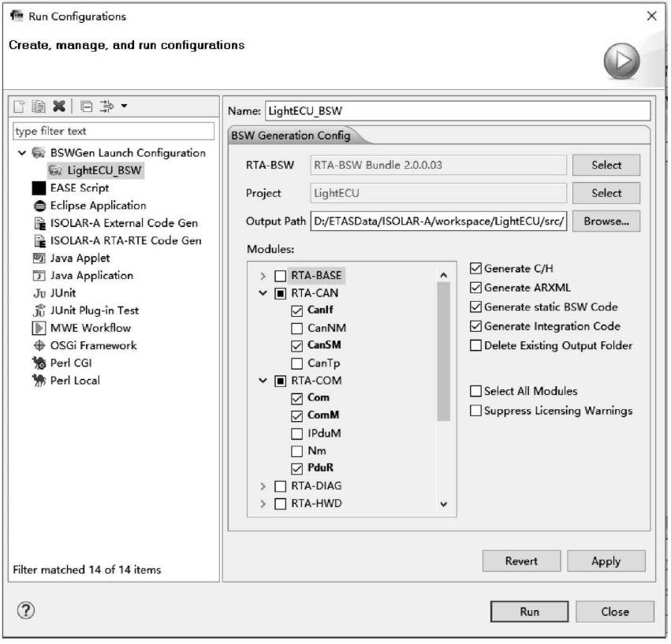The width and height of the screenshot is (671, 644).
Task: Uncheck the CanSM module checkbox
Action: click(x=297, y=346)
